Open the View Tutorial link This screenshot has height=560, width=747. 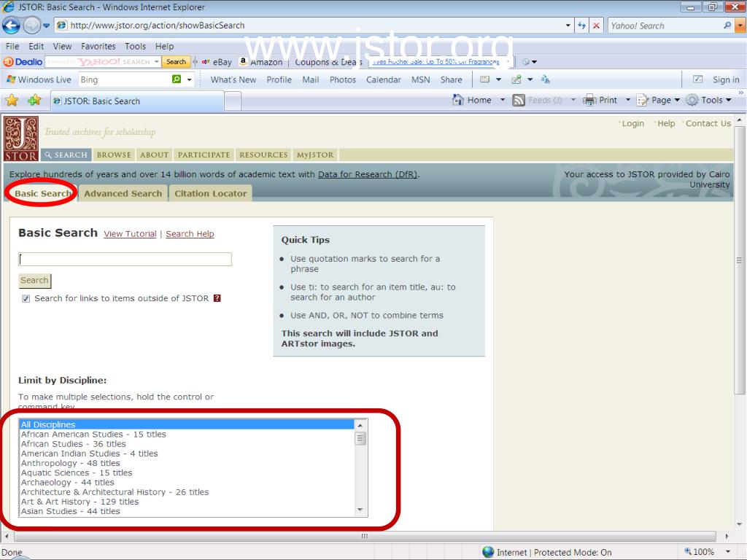coord(130,234)
